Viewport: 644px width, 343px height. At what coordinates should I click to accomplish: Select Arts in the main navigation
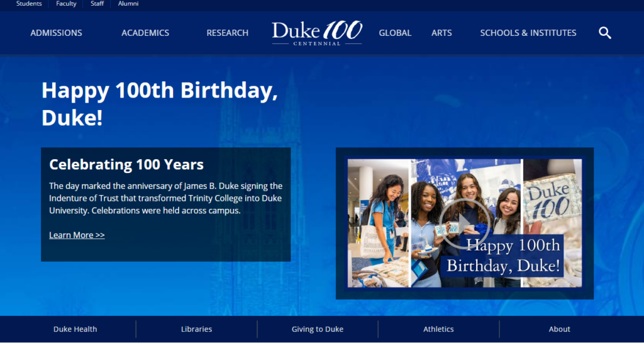[x=441, y=33]
